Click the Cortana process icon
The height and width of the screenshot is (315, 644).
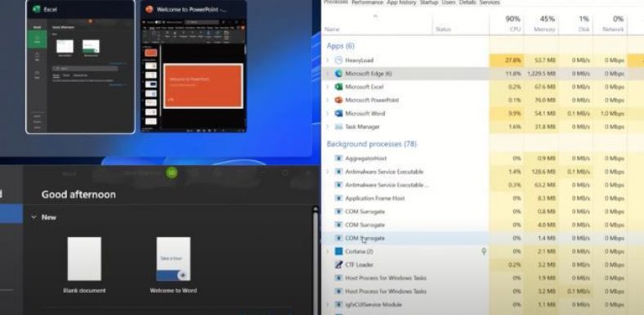coord(338,251)
